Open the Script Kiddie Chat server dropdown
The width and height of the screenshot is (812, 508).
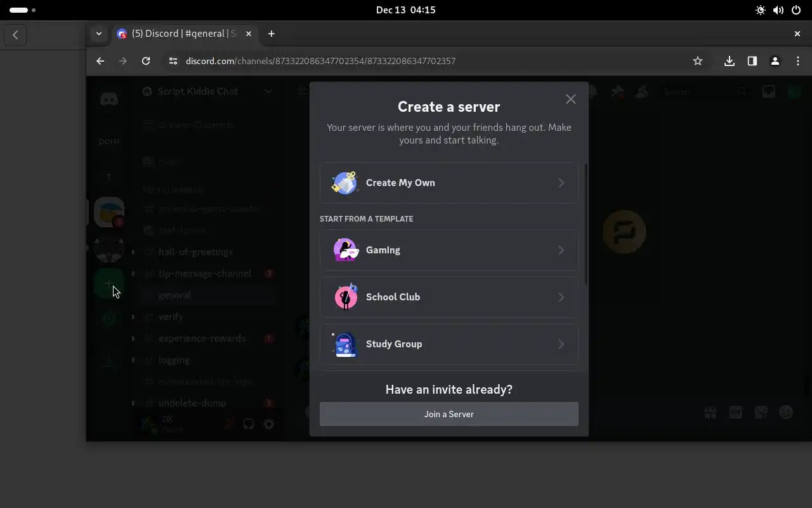(x=207, y=91)
